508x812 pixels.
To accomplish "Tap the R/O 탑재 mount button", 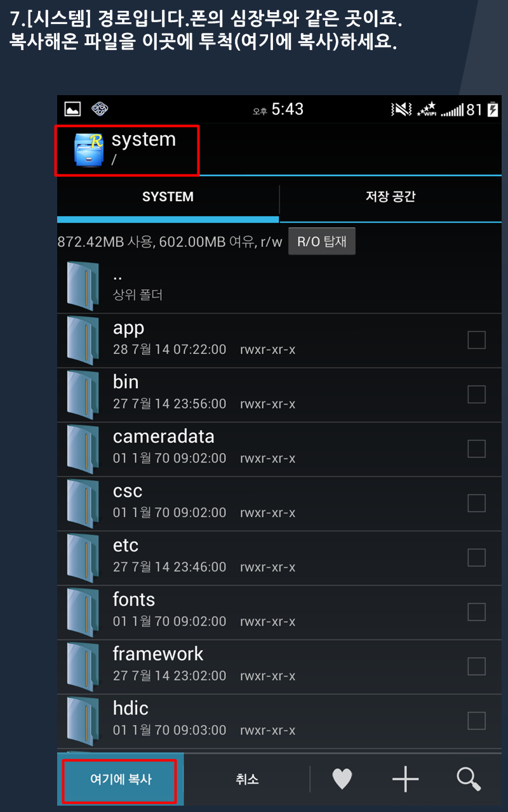I will pyautogui.click(x=322, y=242).
